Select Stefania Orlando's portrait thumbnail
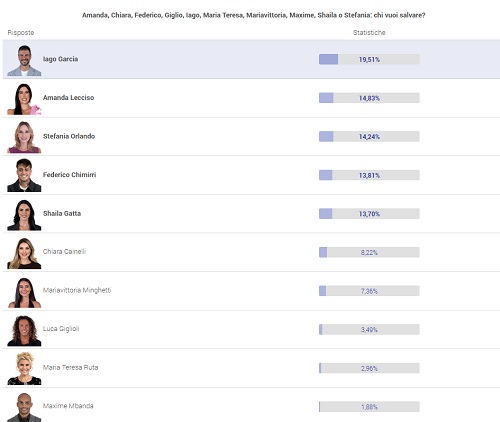 (24, 137)
